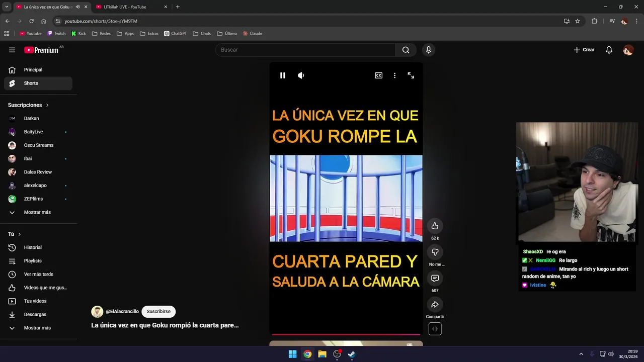Click the Compartir share arrow icon
Viewport: 644px width, 362px height.
coord(435,304)
